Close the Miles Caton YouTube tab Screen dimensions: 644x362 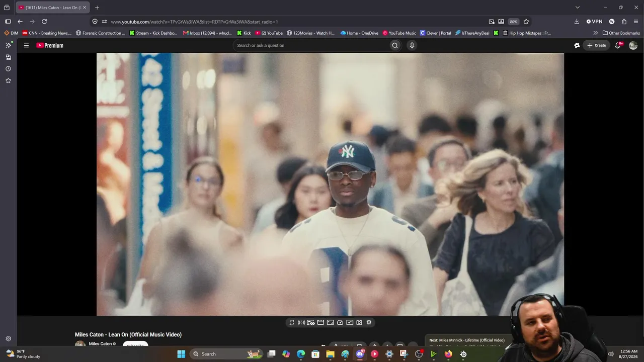tap(85, 8)
